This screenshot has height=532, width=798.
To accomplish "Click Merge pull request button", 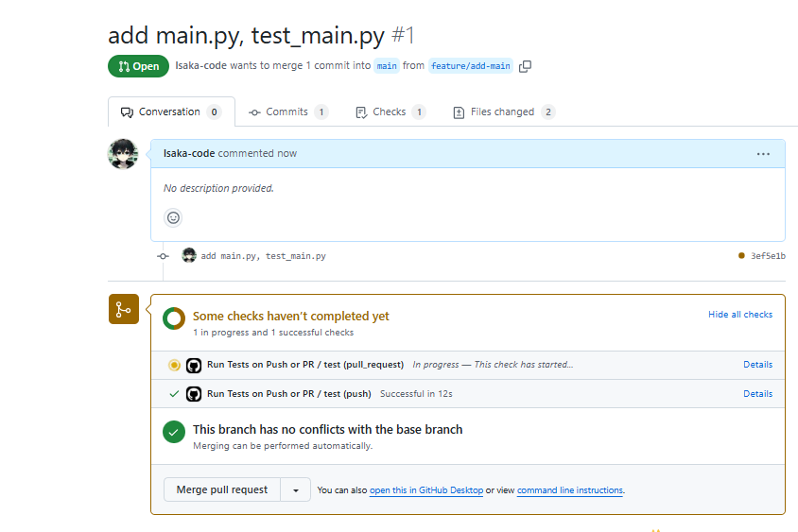I will pyautogui.click(x=222, y=489).
